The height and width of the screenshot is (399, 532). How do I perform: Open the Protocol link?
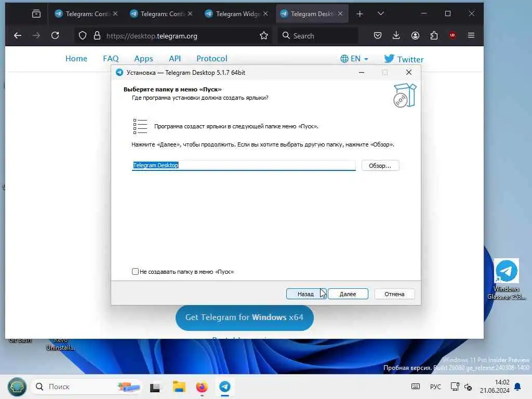click(212, 59)
